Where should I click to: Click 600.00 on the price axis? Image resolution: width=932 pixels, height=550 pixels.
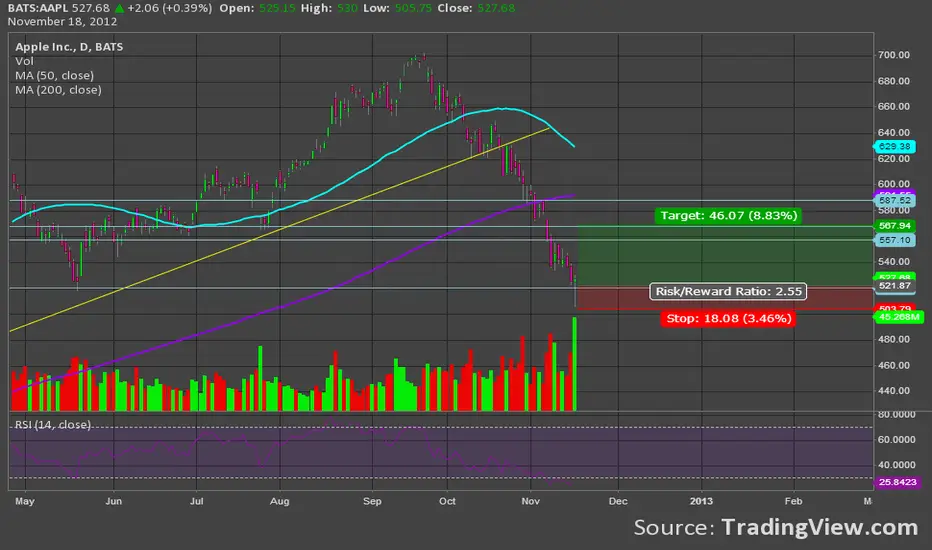point(894,184)
